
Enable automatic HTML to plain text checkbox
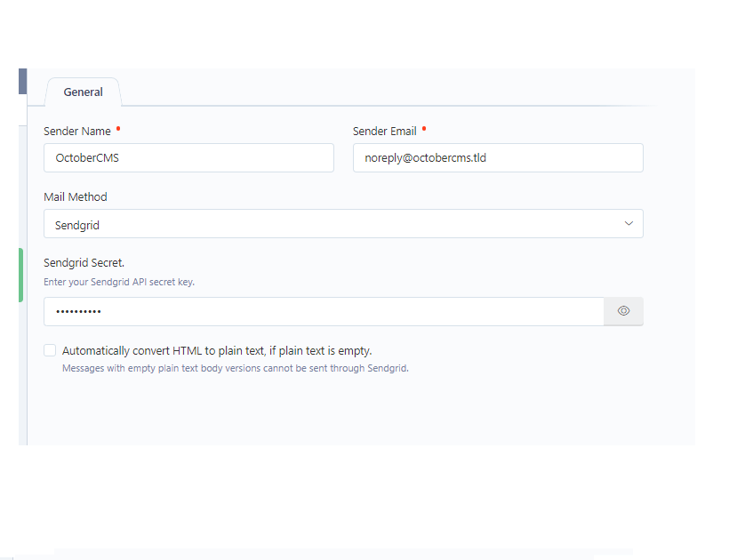point(50,350)
